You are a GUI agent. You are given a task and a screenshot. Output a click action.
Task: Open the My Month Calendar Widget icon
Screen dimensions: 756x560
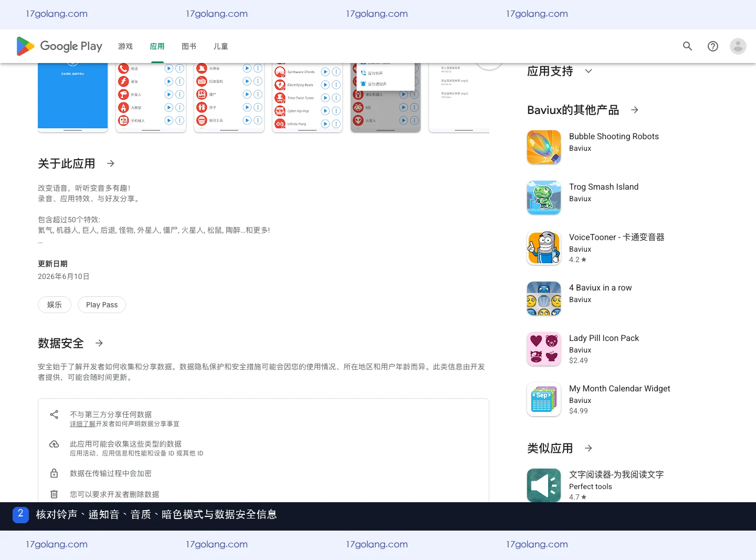[544, 399]
